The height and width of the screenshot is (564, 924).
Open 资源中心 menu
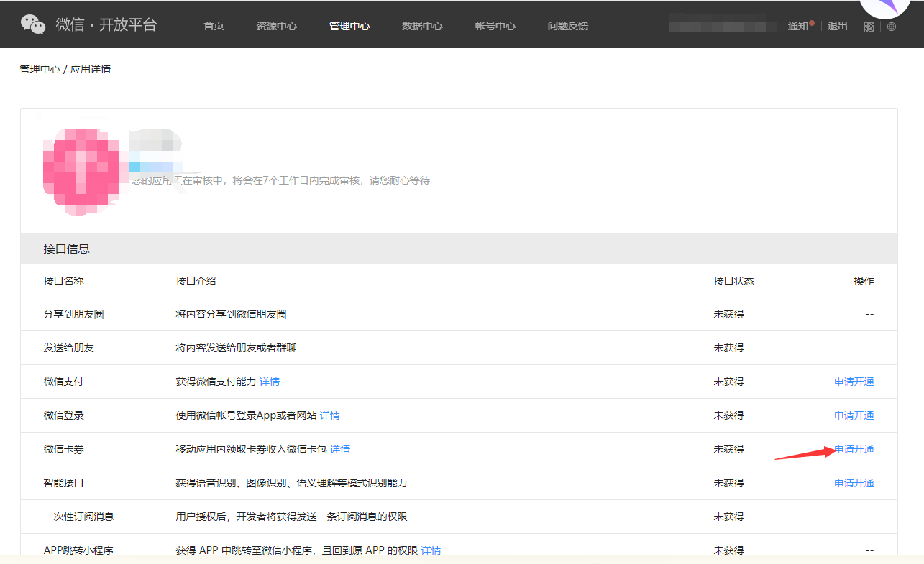click(x=276, y=26)
